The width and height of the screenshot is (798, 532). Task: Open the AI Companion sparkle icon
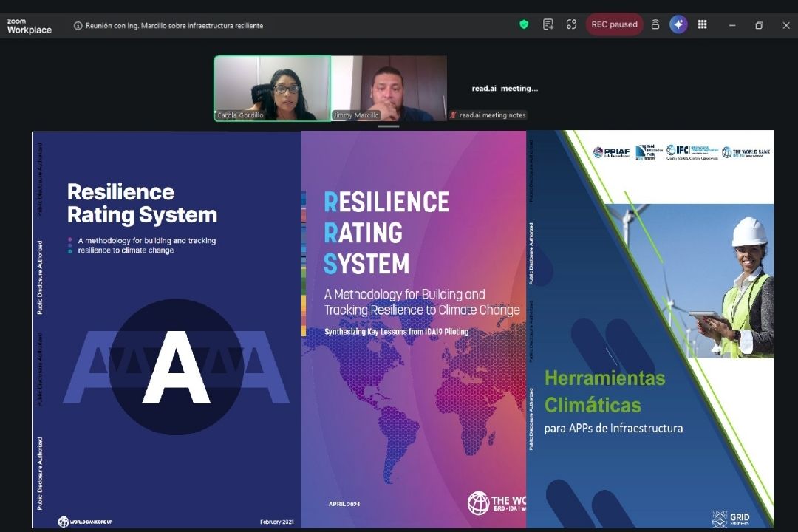678,24
